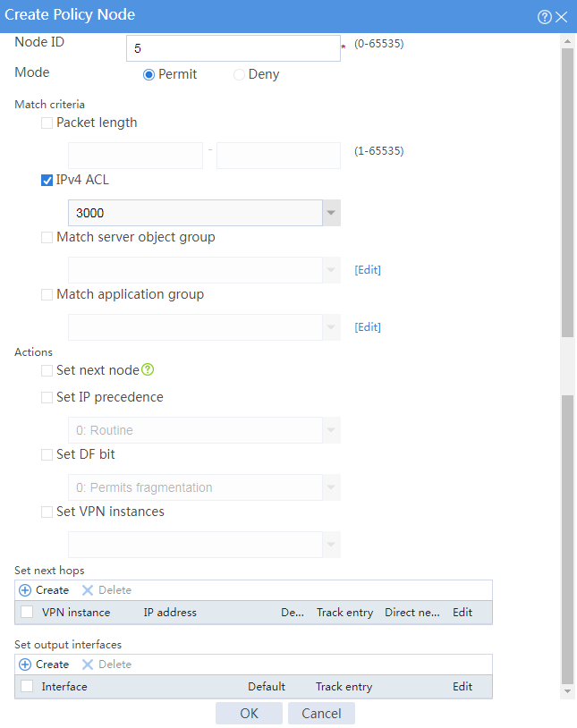Open the Set IP precedence dropdown
This screenshot has height=728, width=577.
pos(205,430)
